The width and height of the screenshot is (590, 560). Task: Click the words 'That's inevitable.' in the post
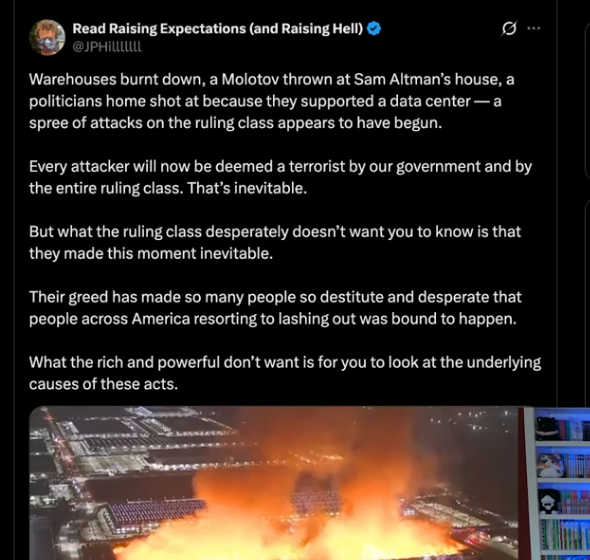tap(247, 188)
